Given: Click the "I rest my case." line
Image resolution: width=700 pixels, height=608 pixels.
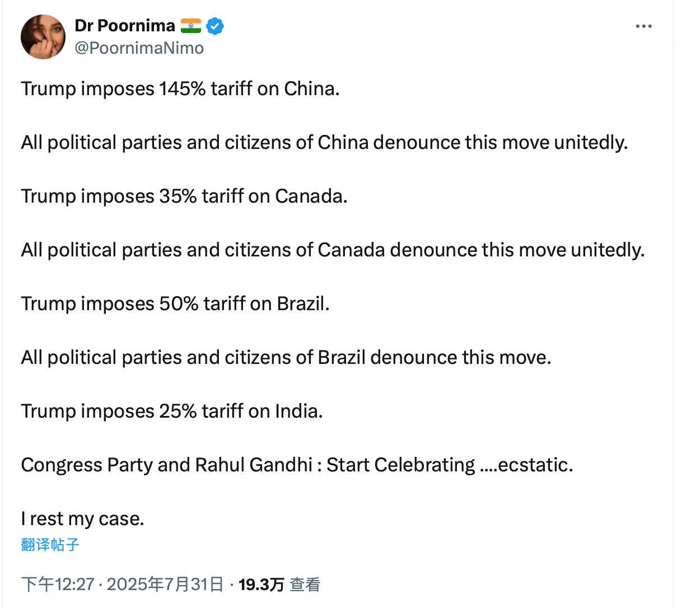Looking at the screenshot, I should 83,519.
